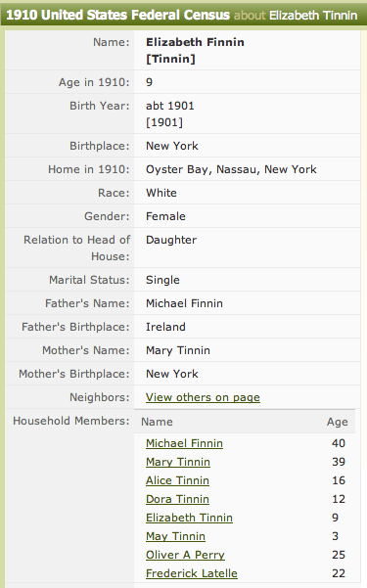Open May Tinnin's record
367x588 pixels.
click(175, 536)
